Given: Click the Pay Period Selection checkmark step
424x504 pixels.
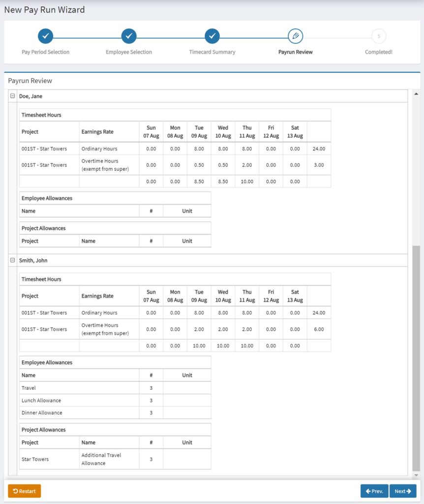Looking at the screenshot, I should pos(45,36).
